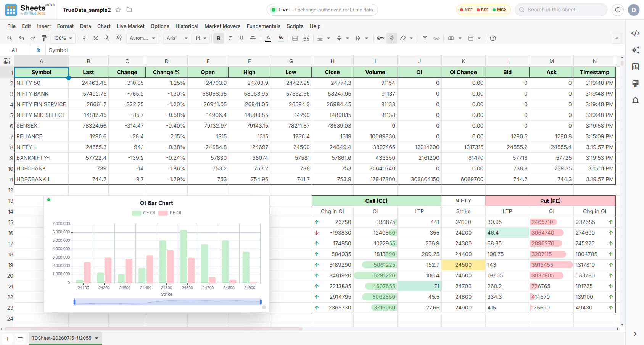The width and height of the screenshot is (644, 345).
Task: Select the TDSheet-20260715-112055 tab
Action: pos(65,338)
